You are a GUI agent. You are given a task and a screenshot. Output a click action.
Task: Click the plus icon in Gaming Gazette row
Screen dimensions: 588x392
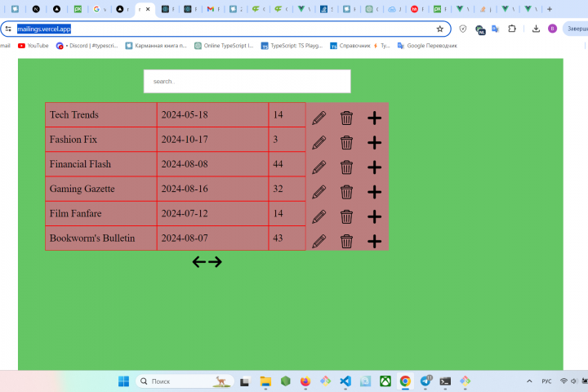click(374, 192)
